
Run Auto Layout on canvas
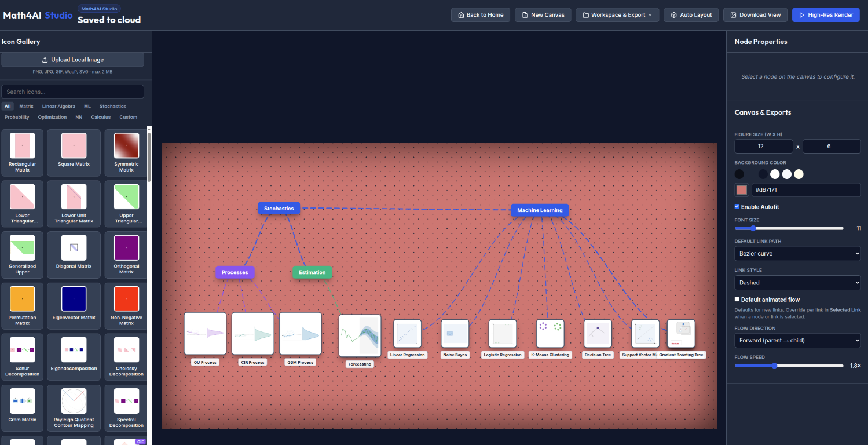[x=691, y=15]
